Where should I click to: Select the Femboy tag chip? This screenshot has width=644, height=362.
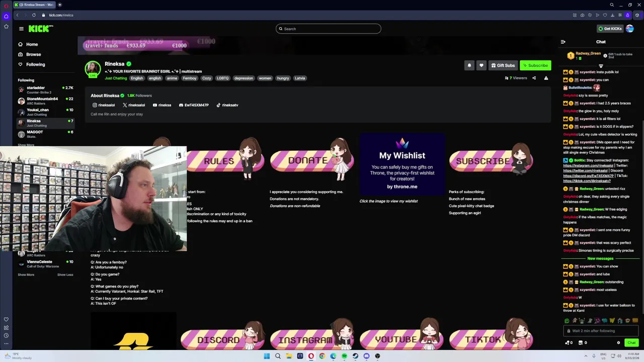click(x=190, y=78)
